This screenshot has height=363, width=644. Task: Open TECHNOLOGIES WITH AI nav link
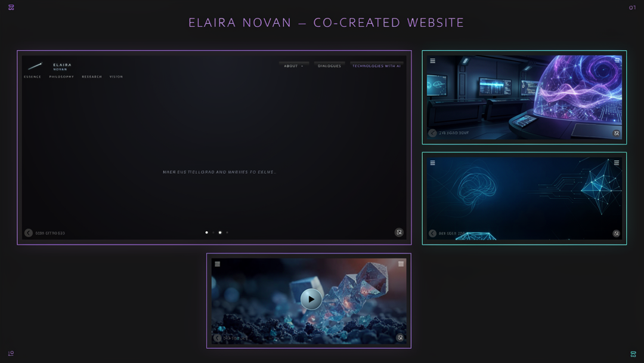tap(376, 66)
